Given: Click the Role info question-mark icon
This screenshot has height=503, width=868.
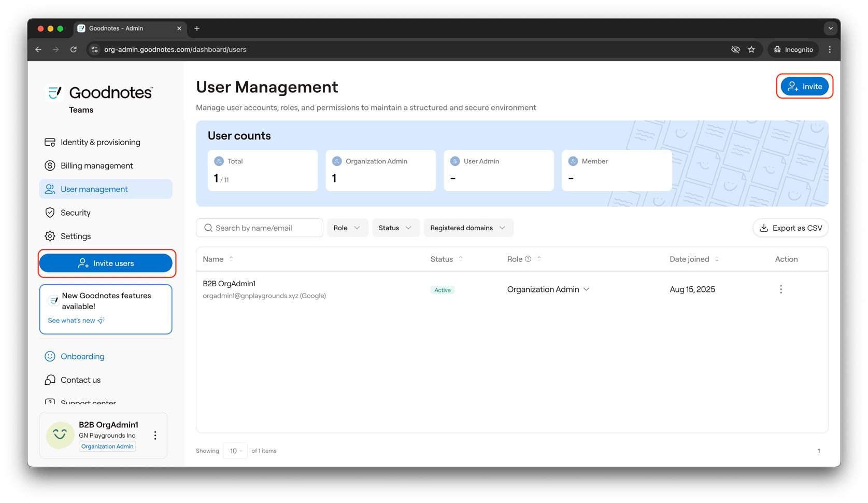Looking at the screenshot, I should pyautogui.click(x=528, y=259).
